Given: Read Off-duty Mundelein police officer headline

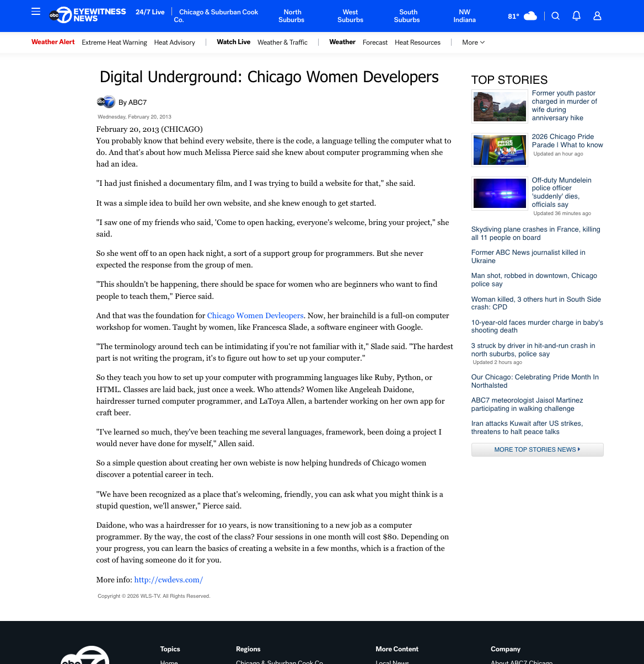Looking at the screenshot, I should pyautogui.click(x=562, y=192).
